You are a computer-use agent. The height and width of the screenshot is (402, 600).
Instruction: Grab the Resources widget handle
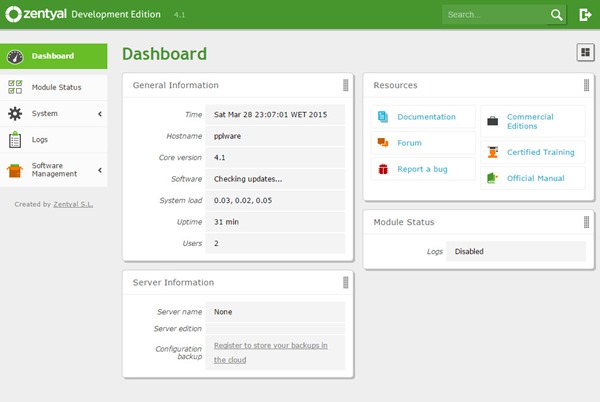[x=586, y=85]
